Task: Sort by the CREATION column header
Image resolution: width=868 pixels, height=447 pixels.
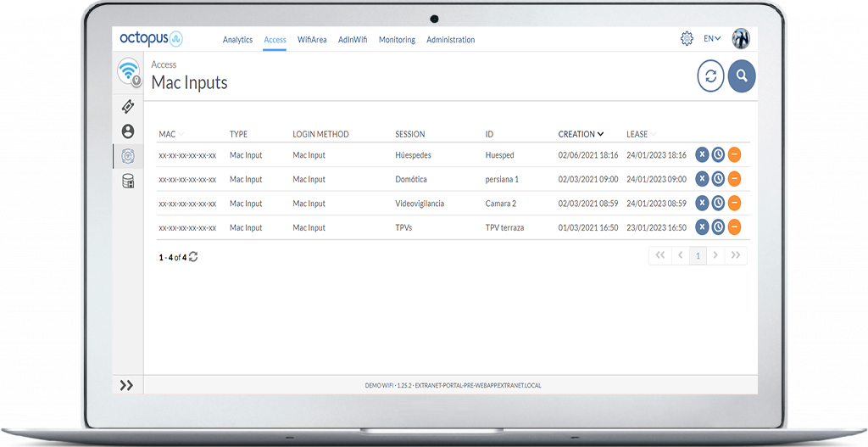Action: pyautogui.click(x=581, y=134)
